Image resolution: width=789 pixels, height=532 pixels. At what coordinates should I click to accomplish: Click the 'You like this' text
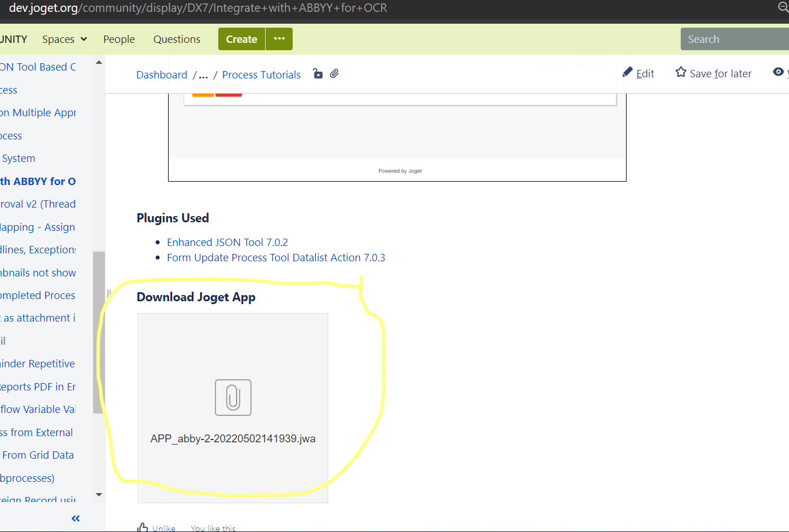point(213,528)
